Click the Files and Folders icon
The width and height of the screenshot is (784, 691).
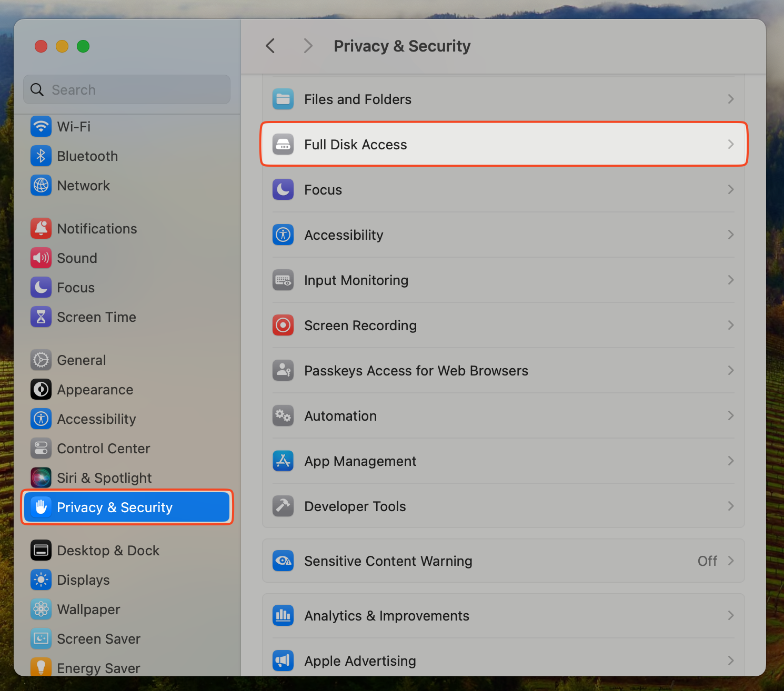[x=283, y=99]
